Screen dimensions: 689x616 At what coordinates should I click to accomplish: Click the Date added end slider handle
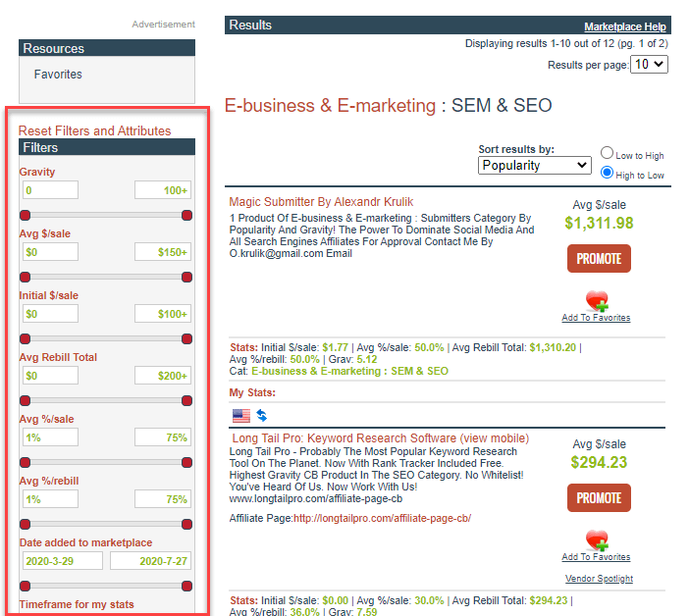(187, 587)
